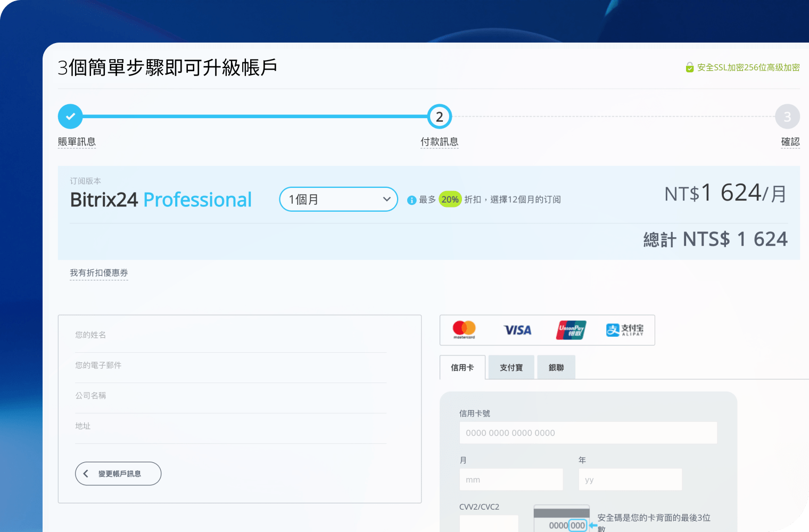Click the 订阅版本 label

coord(85,181)
